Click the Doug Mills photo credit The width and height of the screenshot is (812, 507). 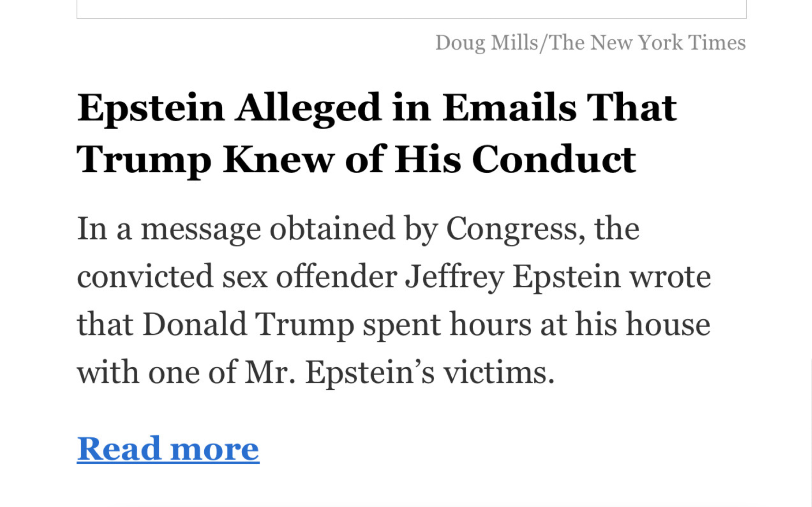[x=590, y=43]
